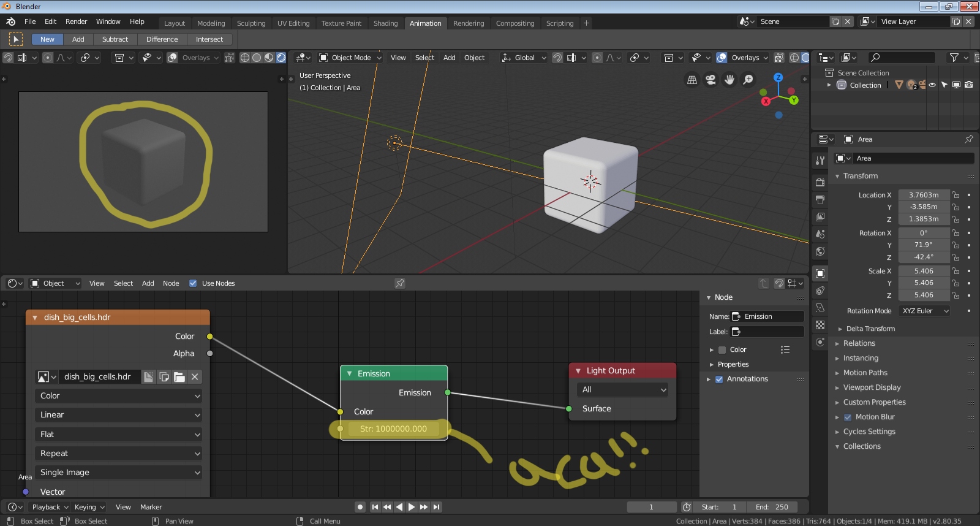This screenshot has height=526, width=980.
Task: Click the Difference selection mode button
Action: (x=162, y=39)
